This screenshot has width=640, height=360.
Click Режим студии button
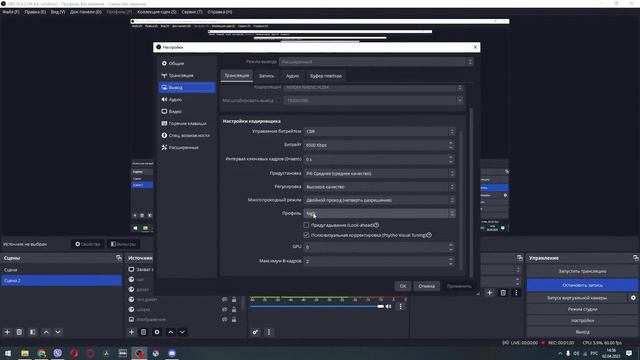(582, 309)
